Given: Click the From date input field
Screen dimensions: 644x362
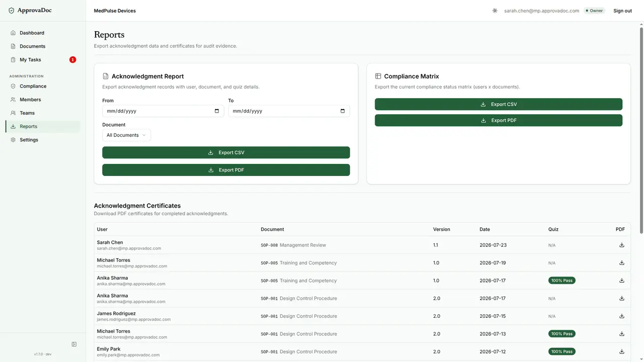Looking at the screenshot, I should pos(163,111).
